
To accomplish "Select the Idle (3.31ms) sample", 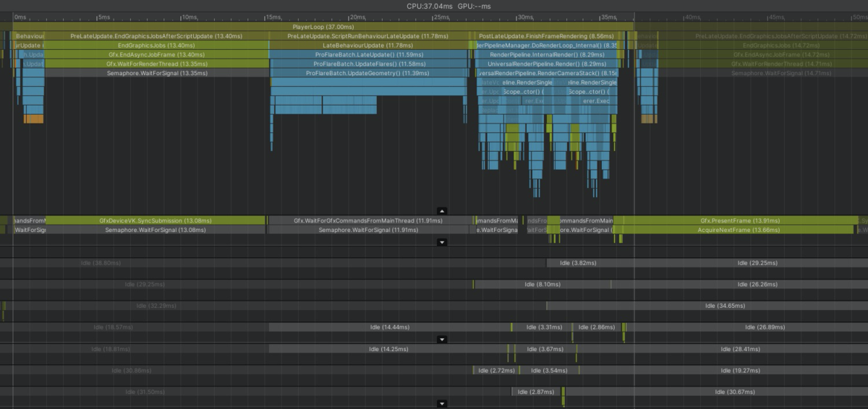I will 542,327.
